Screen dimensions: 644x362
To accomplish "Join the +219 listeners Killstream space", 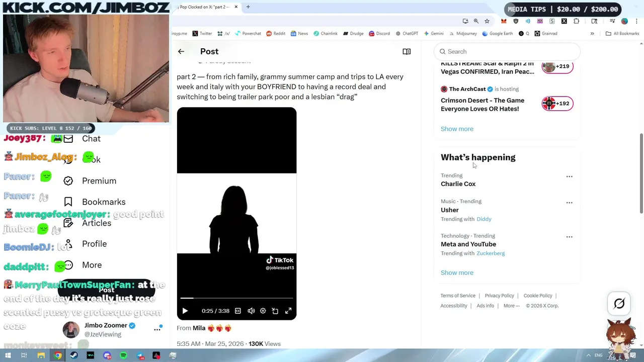I will (557, 66).
